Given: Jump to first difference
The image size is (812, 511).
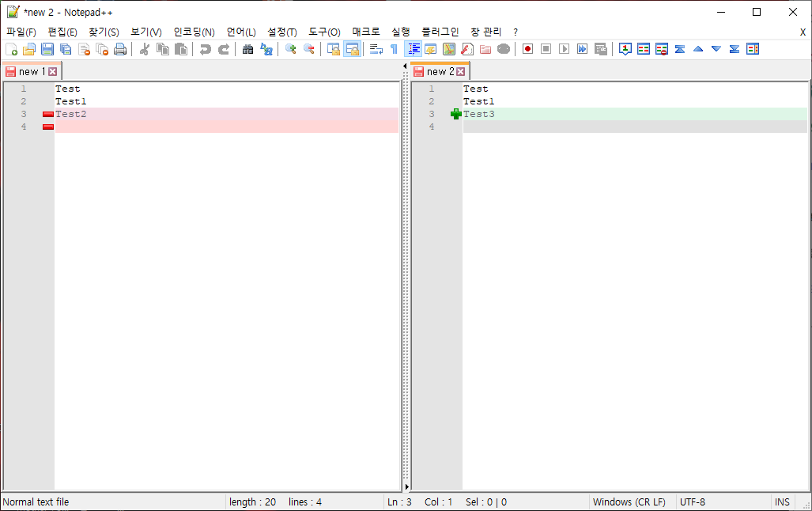Looking at the screenshot, I should [x=680, y=49].
